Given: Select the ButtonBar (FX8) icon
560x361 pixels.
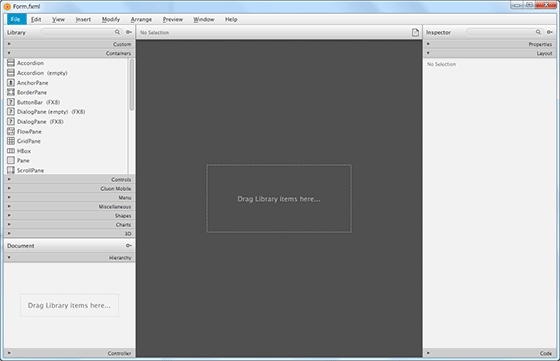Looking at the screenshot, I should coord(11,102).
